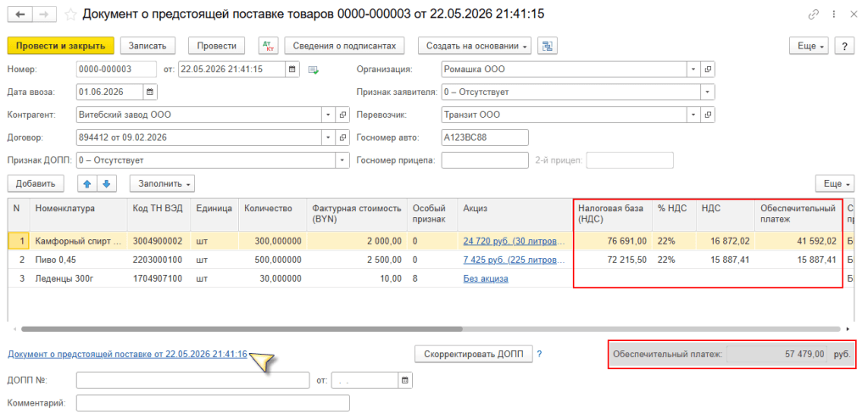Open Перевозчик record via open icon

click(x=708, y=115)
